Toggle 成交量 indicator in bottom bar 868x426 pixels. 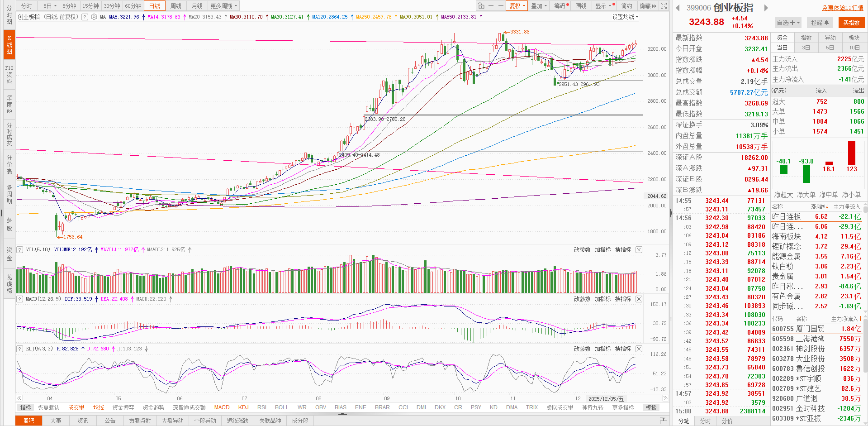point(76,407)
